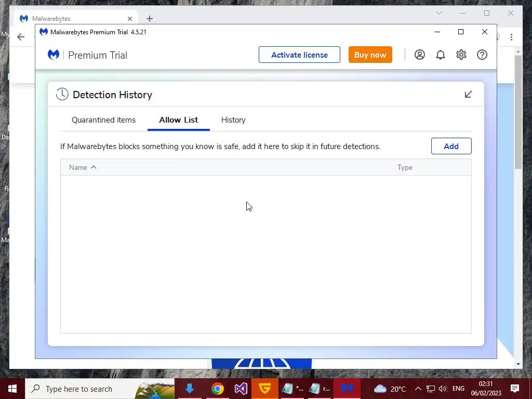Open the first notepad taskbar window

click(x=292, y=389)
